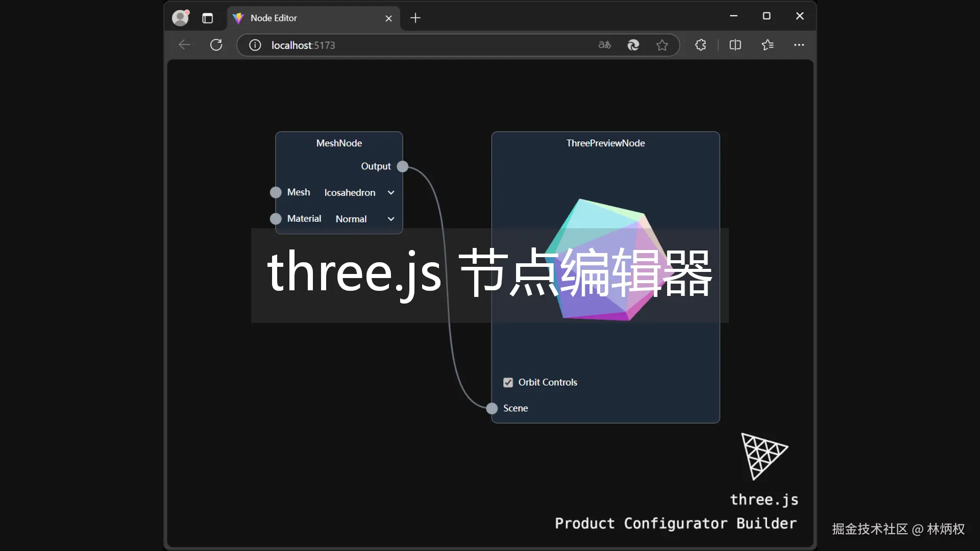Click the site information icon in address bar
Image resolution: width=980 pixels, height=551 pixels.
[x=255, y=45]
